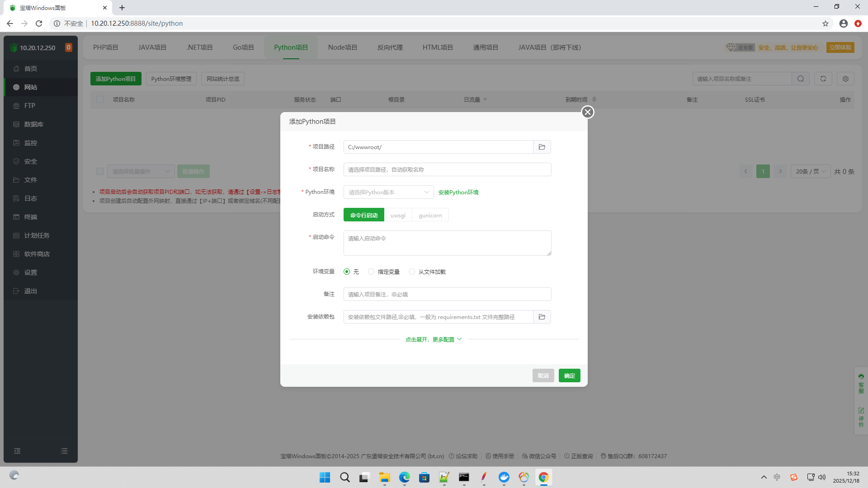The image size is (868, 488).
Task: Select the 指定变量 environment variable radio
Action: click(371, 272)
